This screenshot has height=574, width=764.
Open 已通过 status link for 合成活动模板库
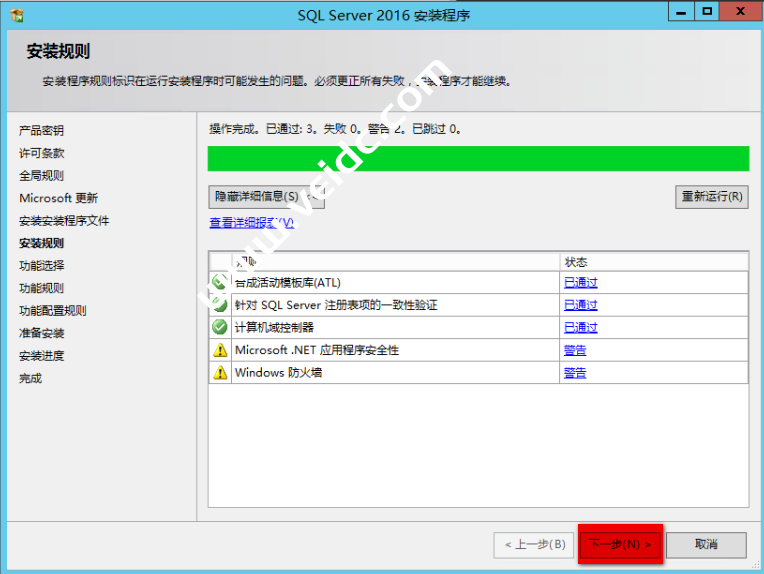click(x=580, y=283)
